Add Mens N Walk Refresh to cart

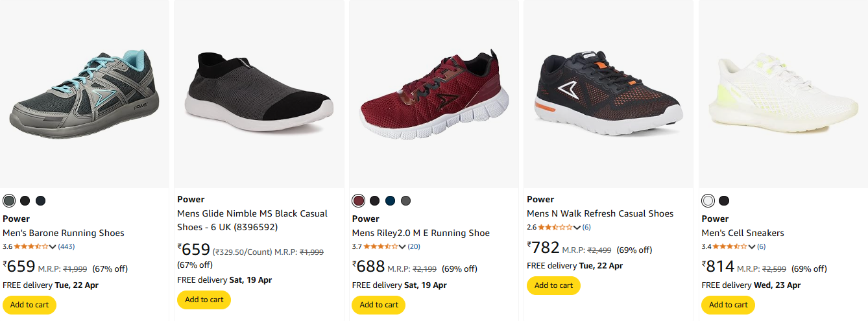(553, 285)
